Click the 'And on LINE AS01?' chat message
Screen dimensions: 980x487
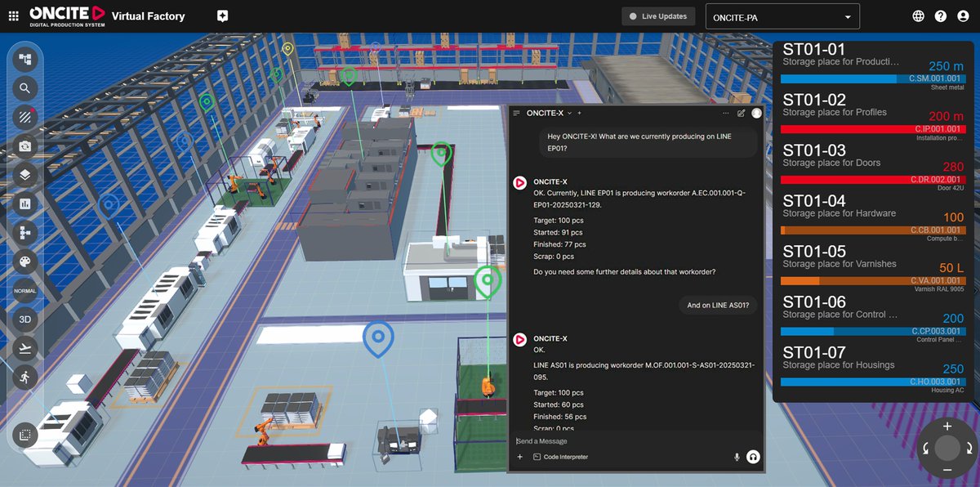pos(719,305)
